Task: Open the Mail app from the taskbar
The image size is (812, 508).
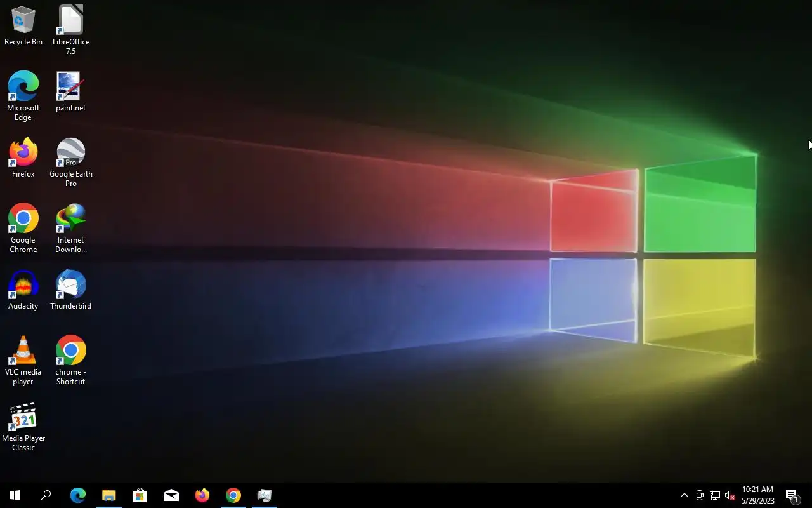Action: [171, 495]
